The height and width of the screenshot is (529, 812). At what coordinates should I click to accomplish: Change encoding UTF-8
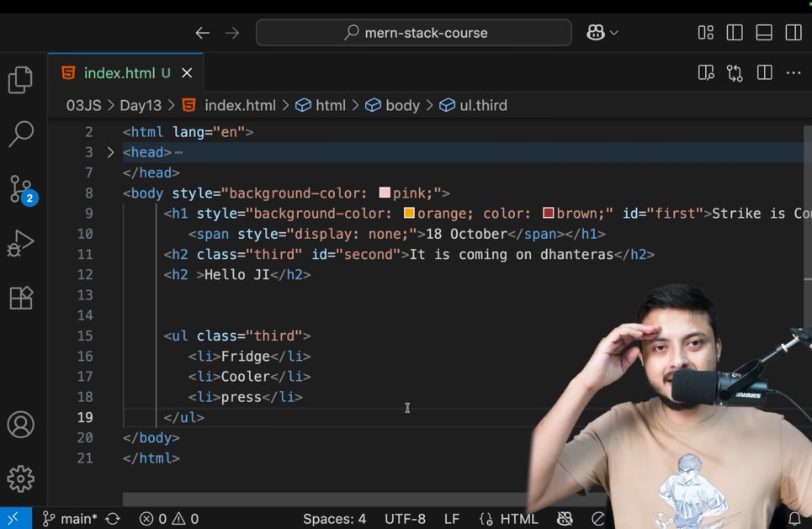pos(405,519)
